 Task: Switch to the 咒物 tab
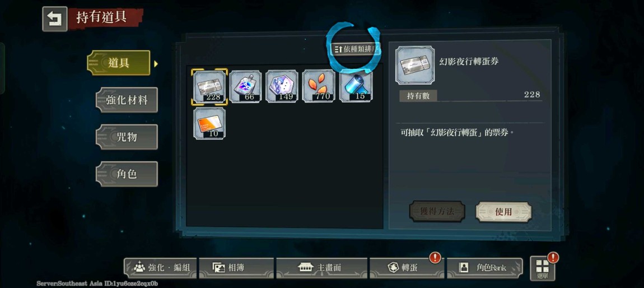coord(127,137)
